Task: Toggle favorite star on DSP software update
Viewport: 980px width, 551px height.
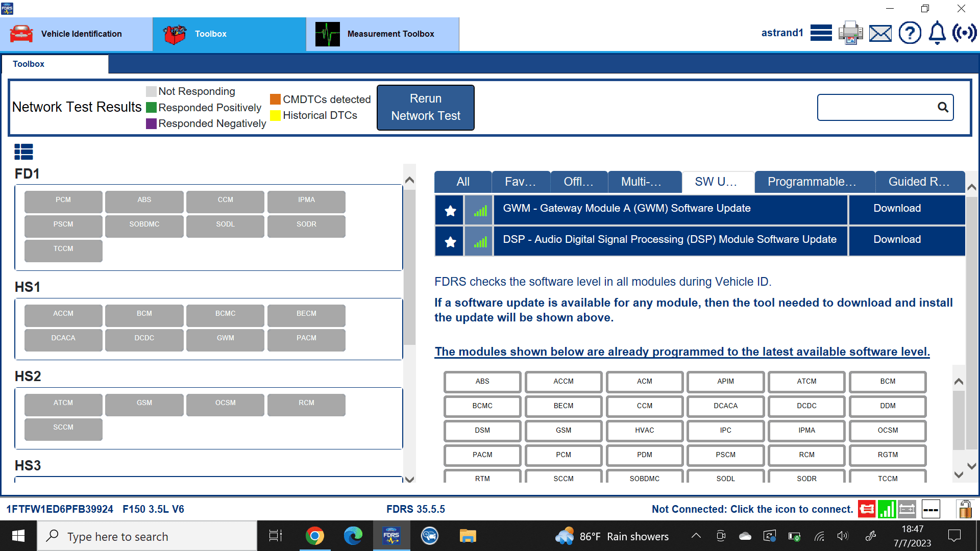Action: (450, 241)
